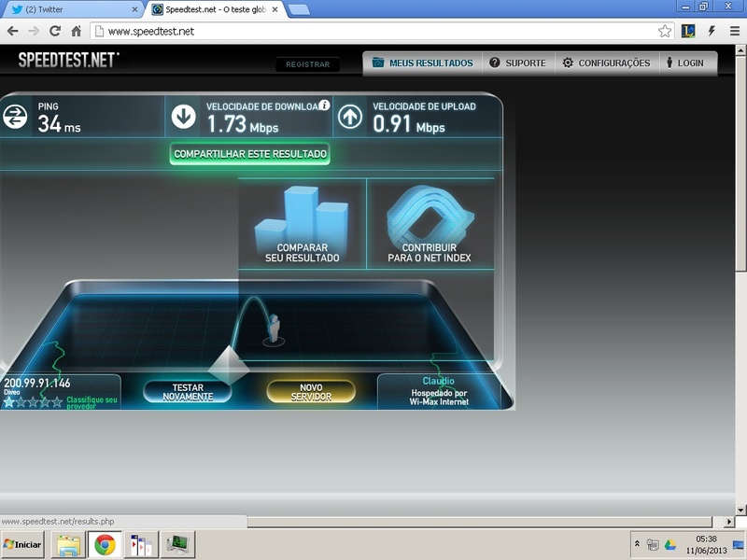Click the horizontal scrollbar right arrow
Screen dimensions: 747x560
(x=728, y=522)
